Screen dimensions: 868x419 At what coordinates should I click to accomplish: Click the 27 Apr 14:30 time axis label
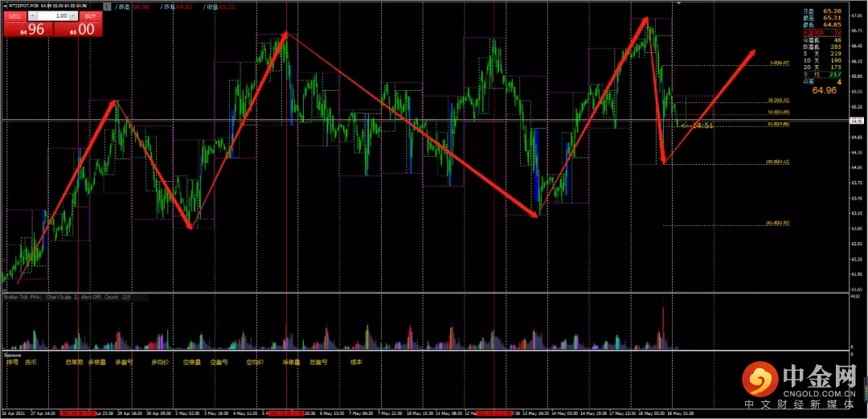click(x=43, y=413)
